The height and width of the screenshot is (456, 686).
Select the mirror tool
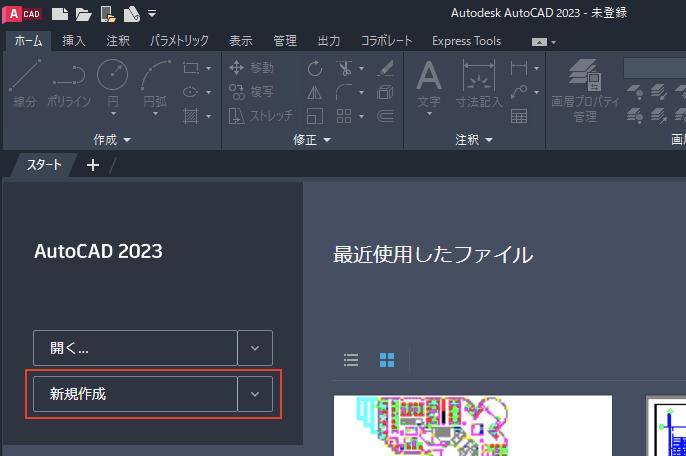[x=315, y=92]
